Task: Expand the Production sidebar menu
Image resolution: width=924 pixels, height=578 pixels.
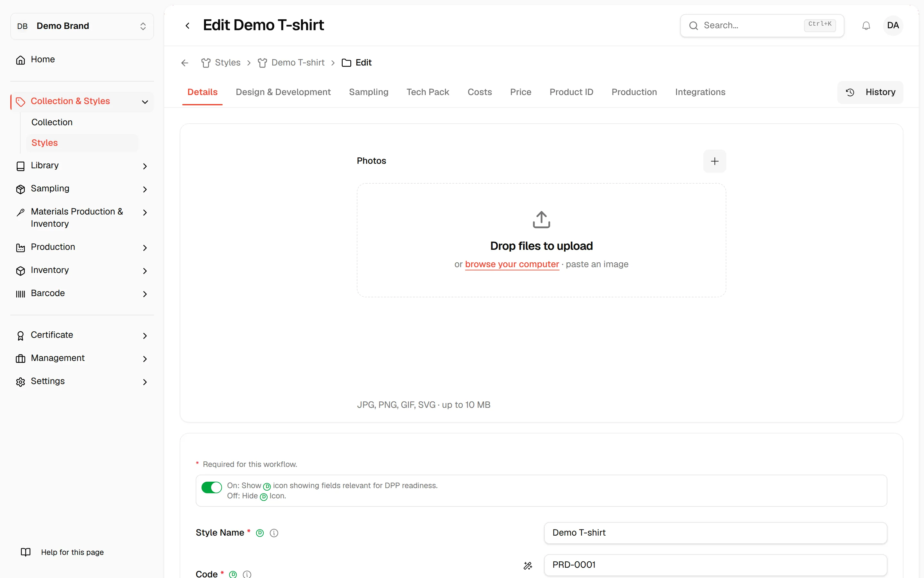Action: [x=82, y=247]
